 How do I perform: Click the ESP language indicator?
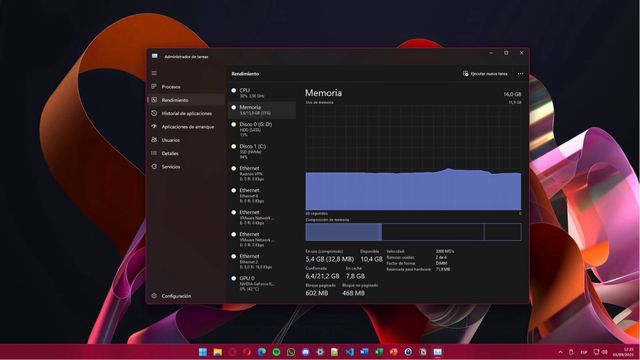[584, 352]
